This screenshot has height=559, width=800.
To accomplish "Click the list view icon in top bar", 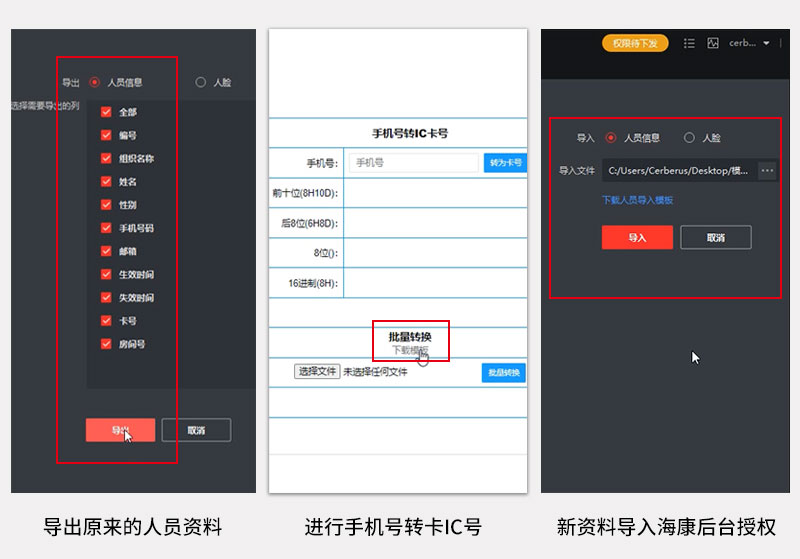I will [x=689, y=44].
